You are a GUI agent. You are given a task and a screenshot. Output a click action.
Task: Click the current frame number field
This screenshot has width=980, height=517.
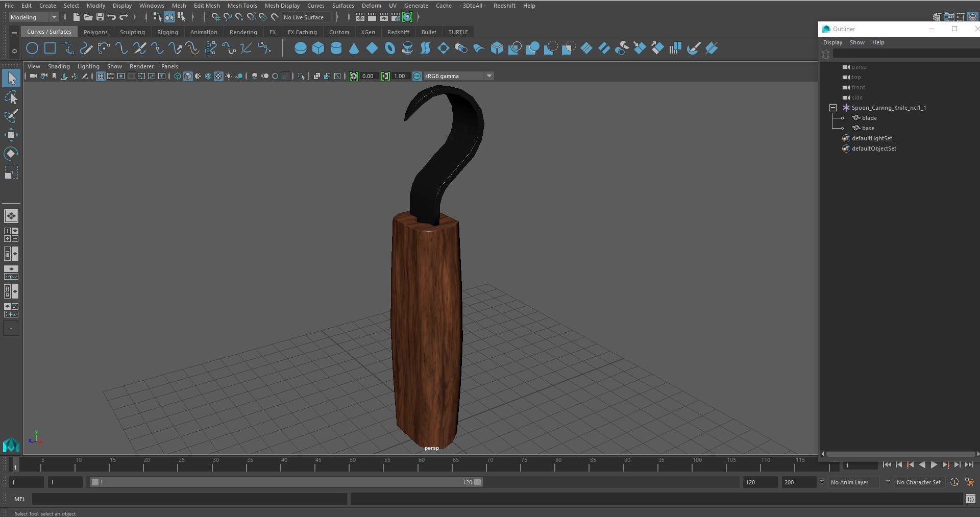point(861,465)
